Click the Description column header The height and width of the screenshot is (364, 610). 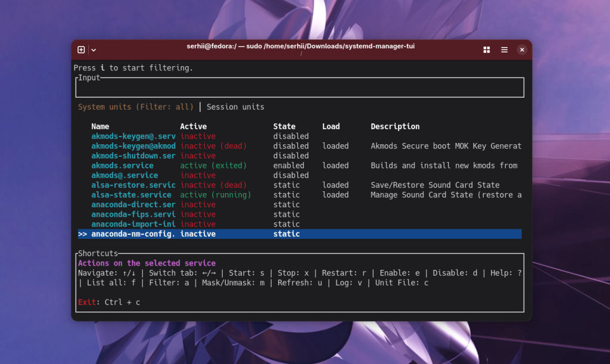pos(395,126)
